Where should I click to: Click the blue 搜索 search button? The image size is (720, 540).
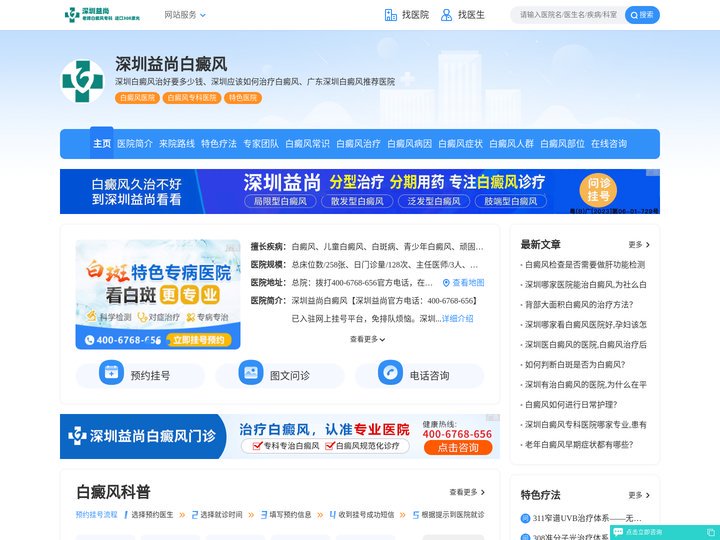(642, 15)
